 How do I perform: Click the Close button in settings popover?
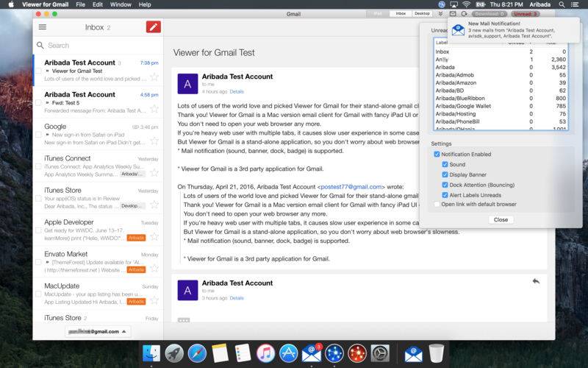tap(501, 219)
